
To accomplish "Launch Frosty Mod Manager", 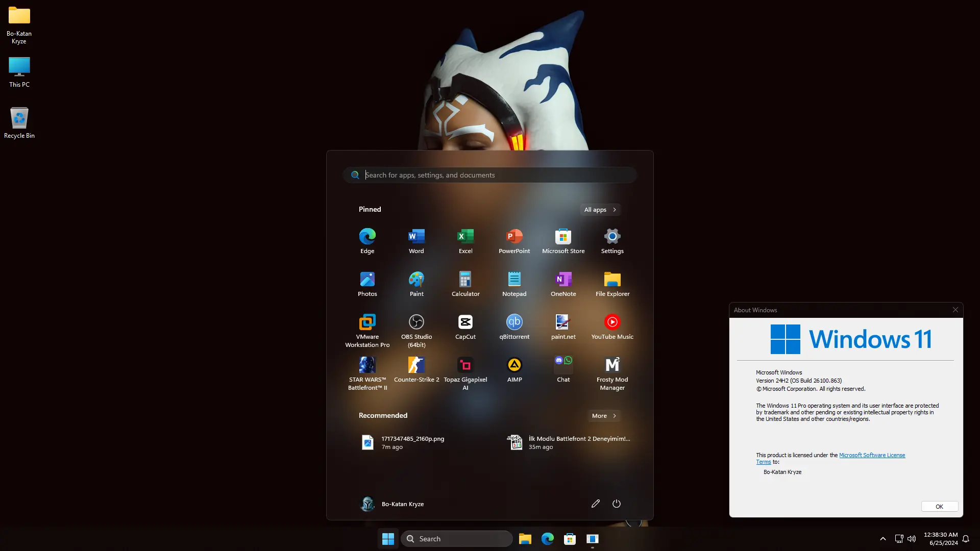I will pyautogui.click(x=612, y=373).
